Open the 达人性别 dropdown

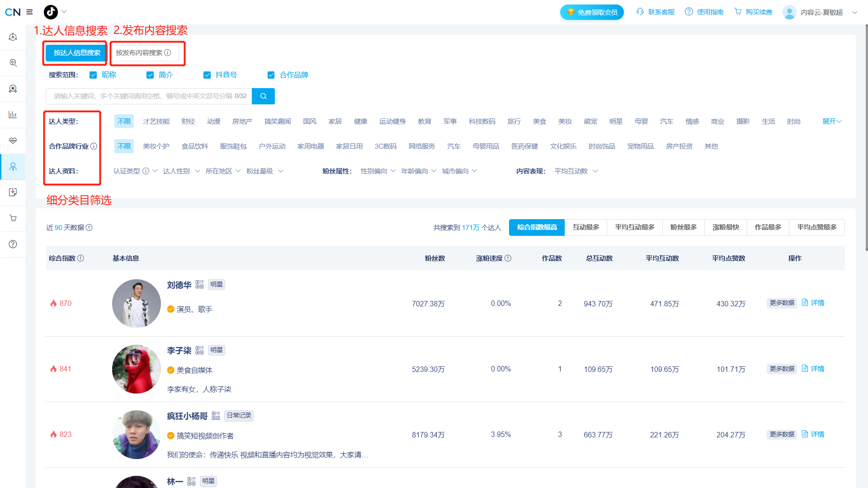point(181,171)
